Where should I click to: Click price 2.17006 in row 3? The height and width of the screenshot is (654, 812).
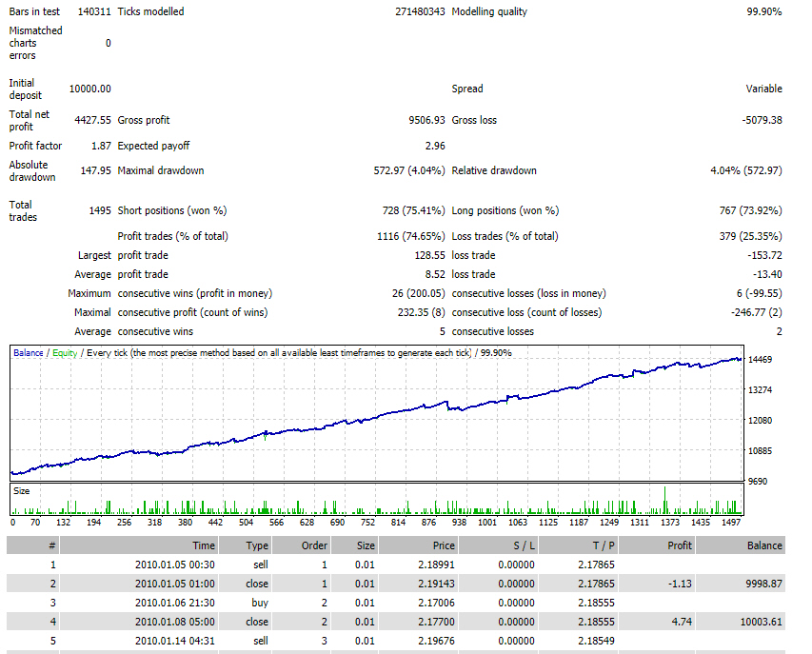pyautogui.click(x=437, y=603)
